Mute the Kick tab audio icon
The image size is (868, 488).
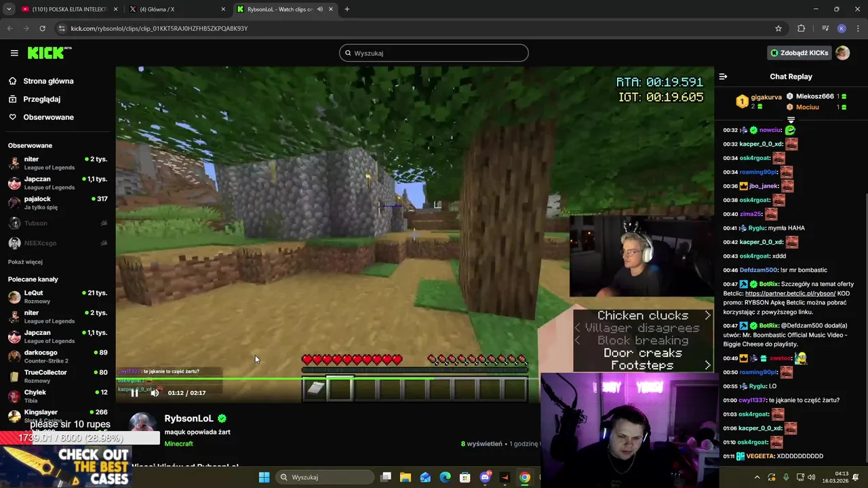tap(319, 9)
